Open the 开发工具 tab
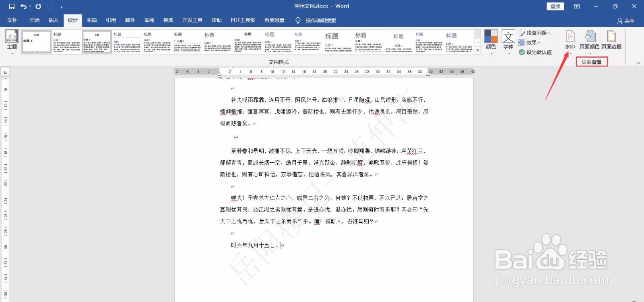The width and height of the screenshot is (644, 302). coord(192,20)
